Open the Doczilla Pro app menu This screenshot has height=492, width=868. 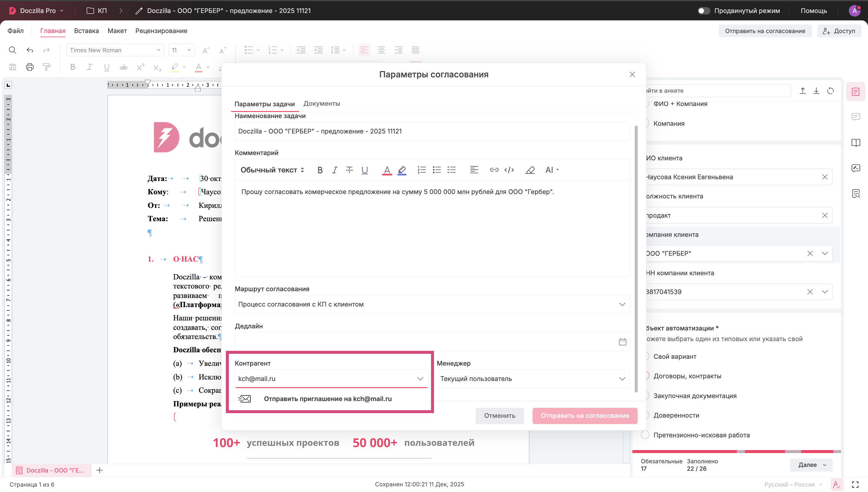tap(37, 11)
